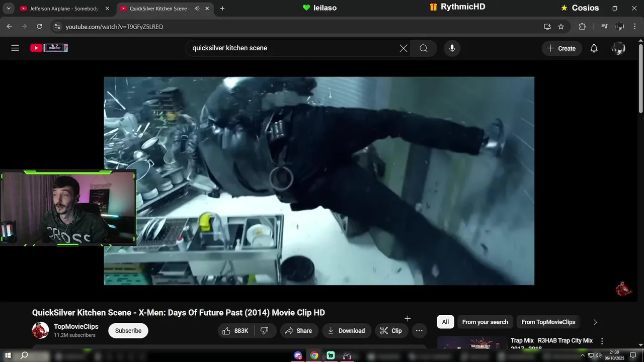Show more filter chips with arrow
644x362 pixels.
[595, 322]
